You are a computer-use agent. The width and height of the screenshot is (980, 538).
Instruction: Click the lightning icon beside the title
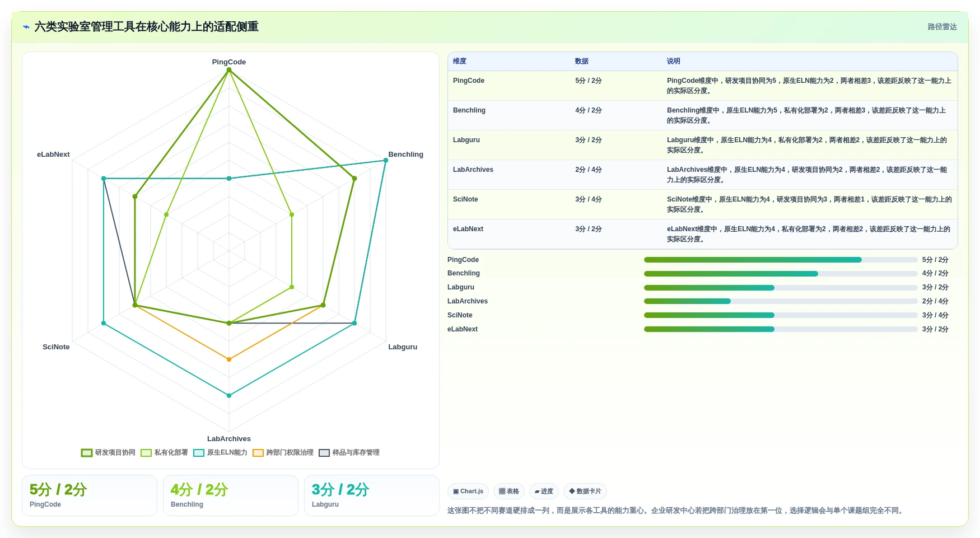click(x=26, y=27)
